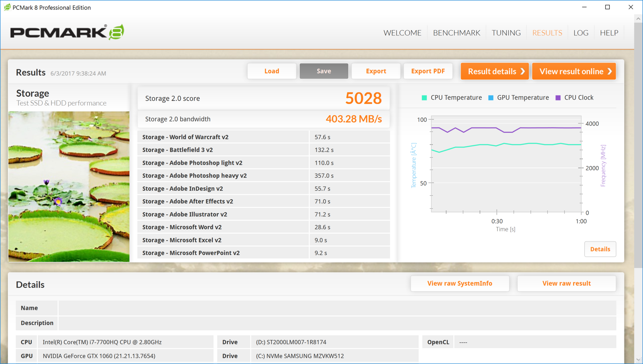Click the Storage 2.0 score value 5028

(x=363, y=98)
